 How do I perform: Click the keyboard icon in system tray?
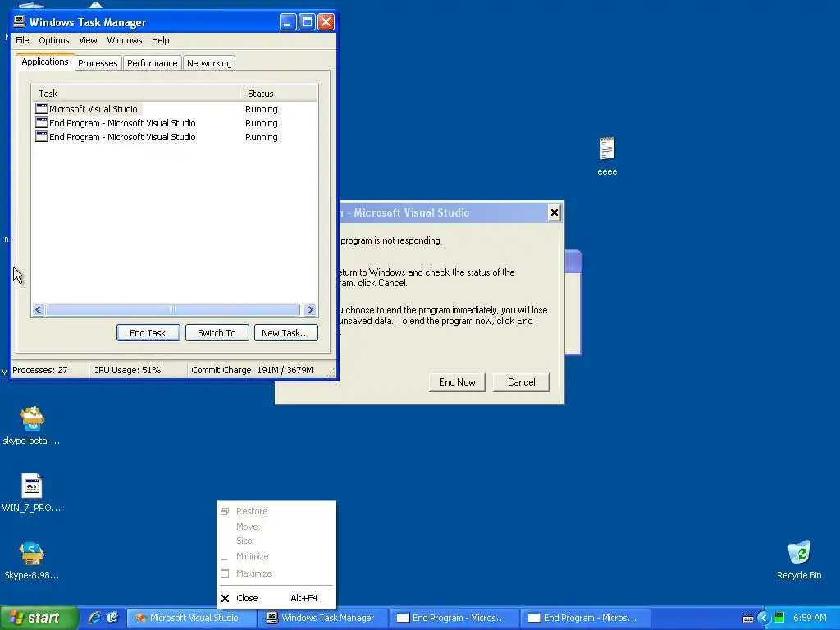(x=748, y=619)
